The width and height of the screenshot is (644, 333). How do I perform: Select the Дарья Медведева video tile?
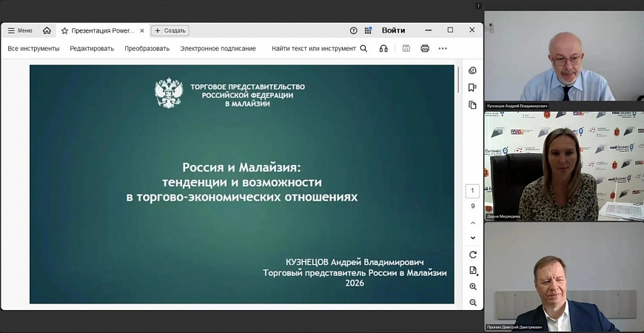click(x=564, y=166)
